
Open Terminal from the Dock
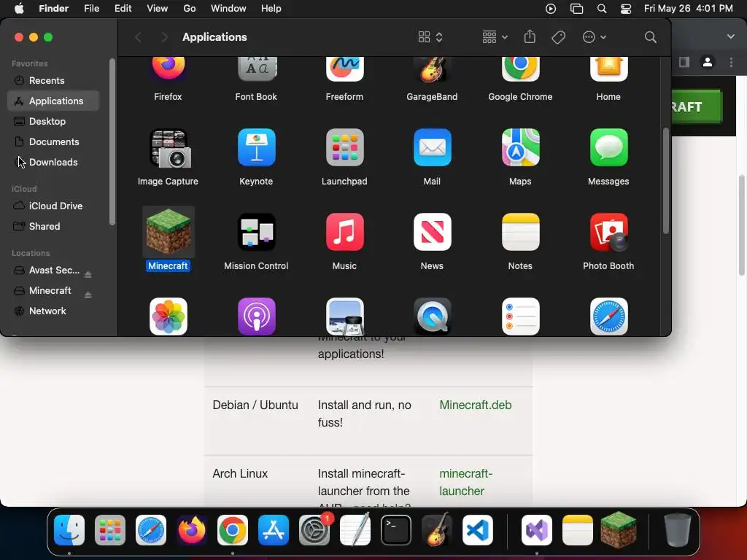pos(396,530)
